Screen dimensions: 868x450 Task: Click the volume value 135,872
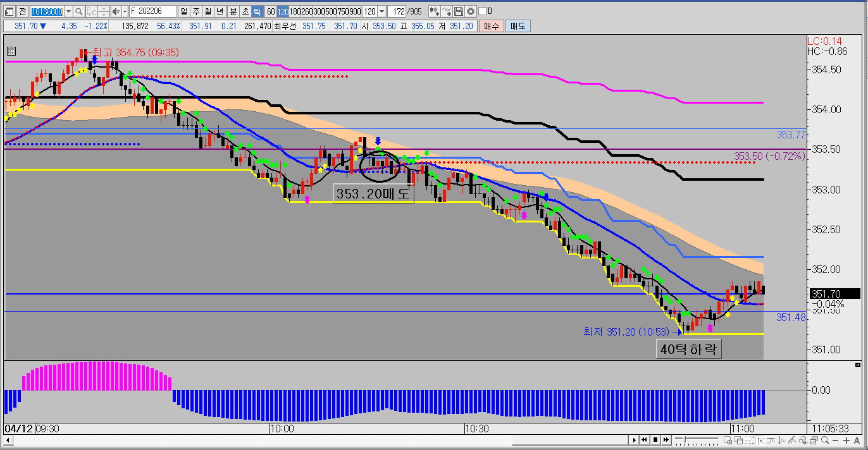[x=135, y=26]
